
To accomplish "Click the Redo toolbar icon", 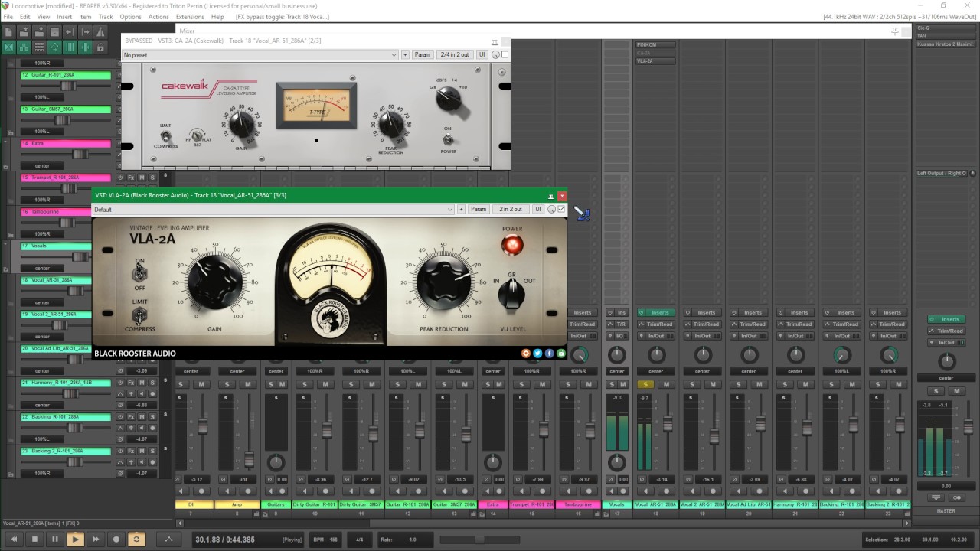I will pos(86,32).
